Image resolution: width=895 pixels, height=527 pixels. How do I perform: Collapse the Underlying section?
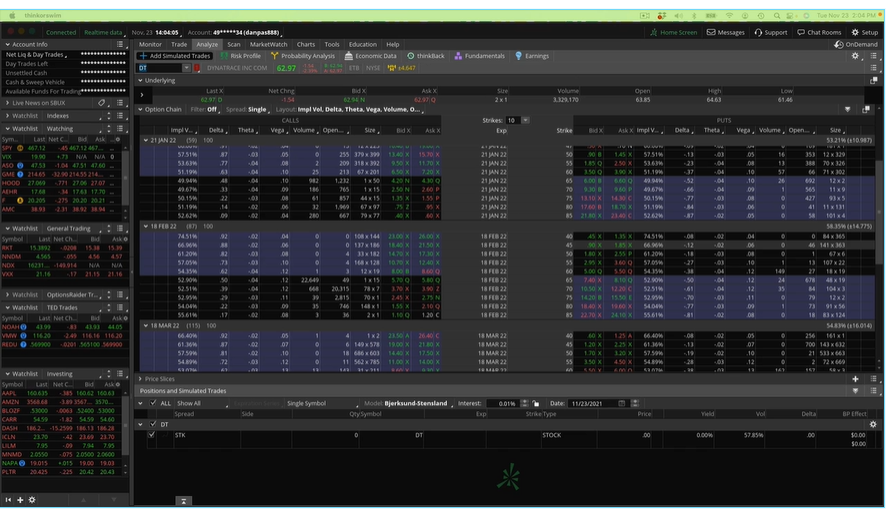pyautogui.click(x=140, y=81)
